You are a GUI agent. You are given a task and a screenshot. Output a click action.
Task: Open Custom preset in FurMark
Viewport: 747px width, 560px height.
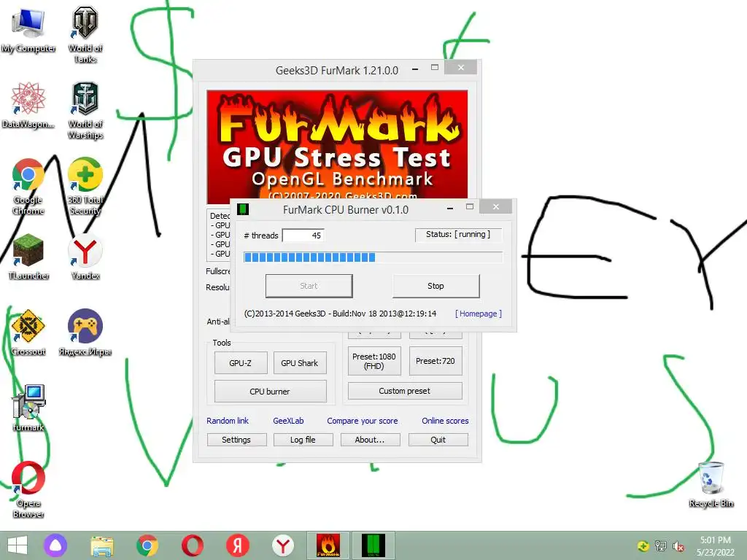pyautogui.click(x=404, y=391)
